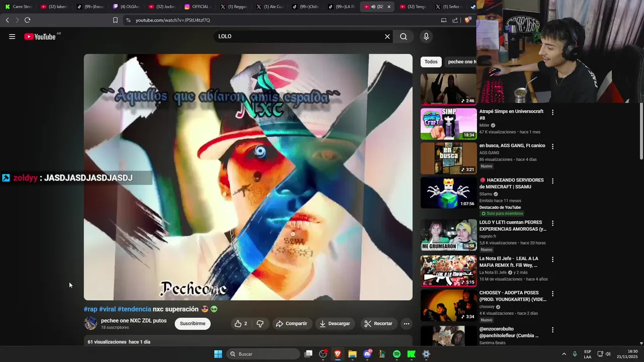Open the HACKEANDO SERVIDORES DE MINECRAFT video title
The width and height of the screenshot is (644, 362).
click(x=512, y=184)
